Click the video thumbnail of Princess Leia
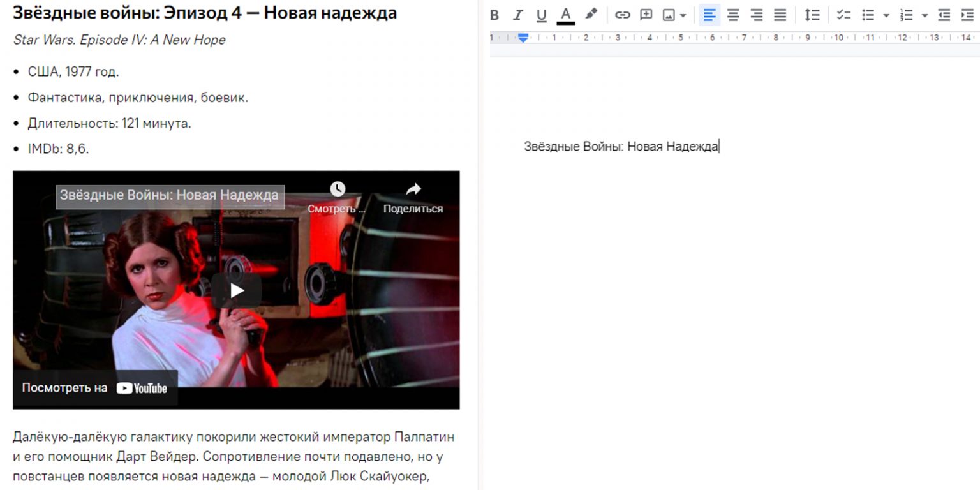Image resolution: width=980 pixels, height=490 pixels. (236, 290)
